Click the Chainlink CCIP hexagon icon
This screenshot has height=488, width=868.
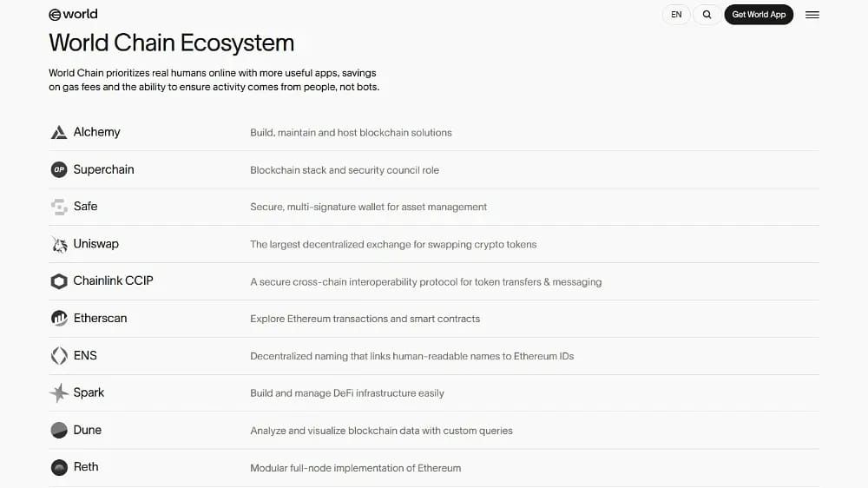click(59, 281)
